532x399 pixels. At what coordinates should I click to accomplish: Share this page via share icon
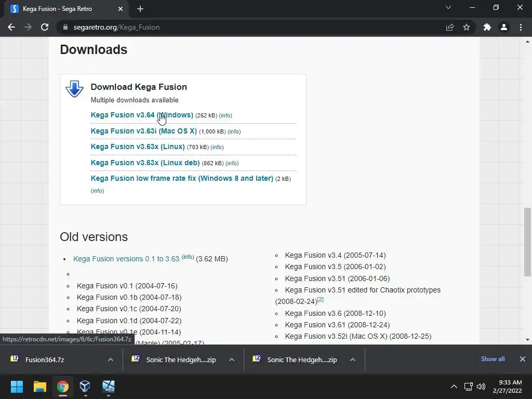450,27
